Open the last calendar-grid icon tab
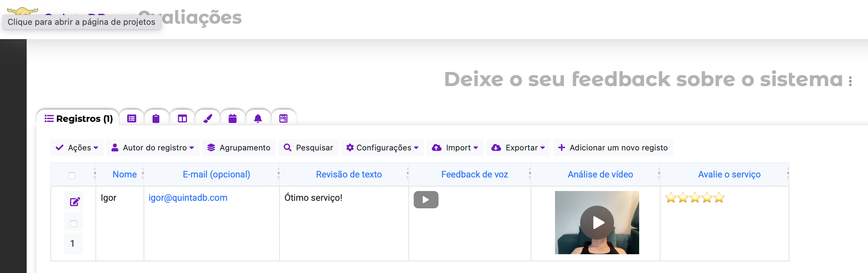Screen dimensions: 868x273 pyautogui.click(x=283, y=119)
